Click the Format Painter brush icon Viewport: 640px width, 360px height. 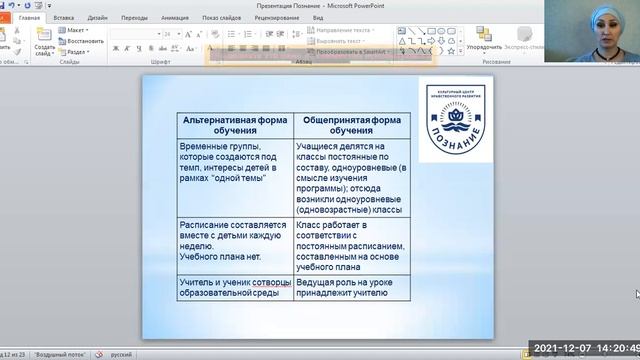tap(17, 51)
